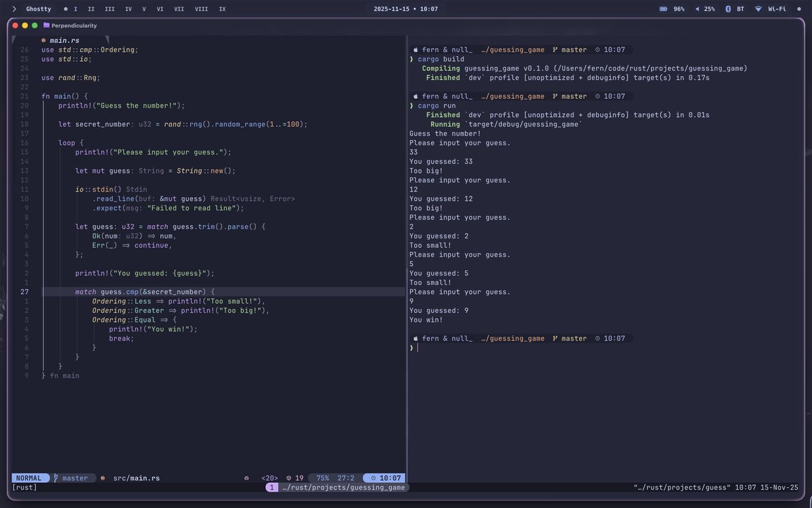The height and width of the screenshot is (508, 812).
Task: Click the filled dot indicator before workspace I
Action: pyautogui.click(x=65, y=9)
